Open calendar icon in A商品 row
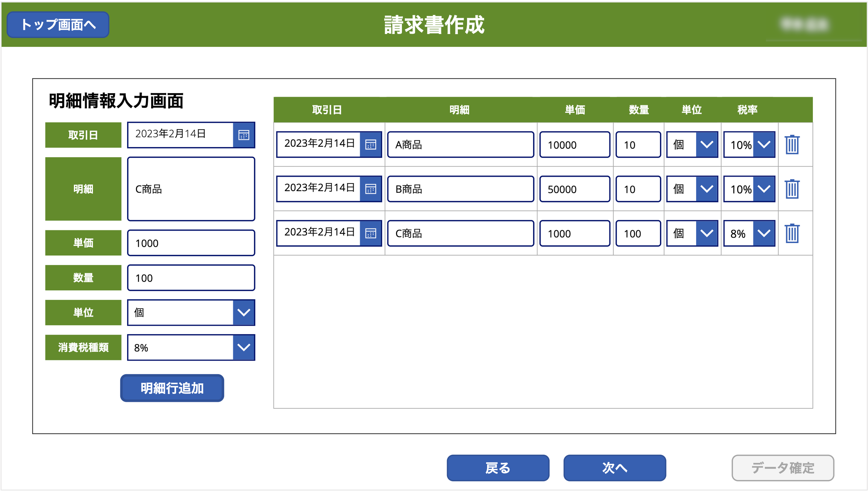 point(371,145)
